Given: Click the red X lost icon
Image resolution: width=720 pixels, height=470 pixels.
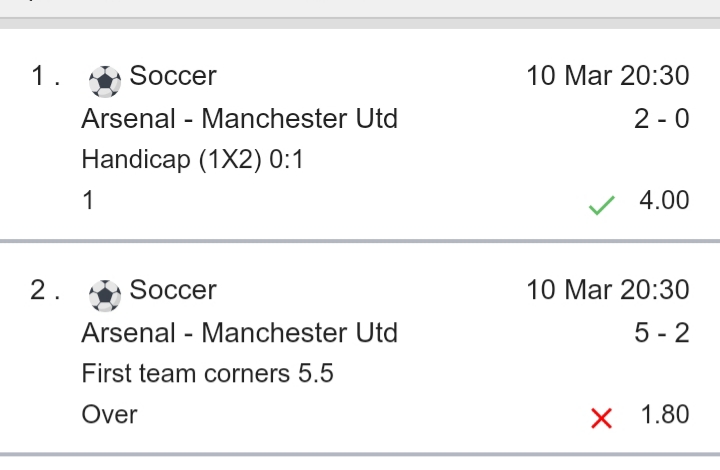Looking at the screenshot, I should [601, 418].
